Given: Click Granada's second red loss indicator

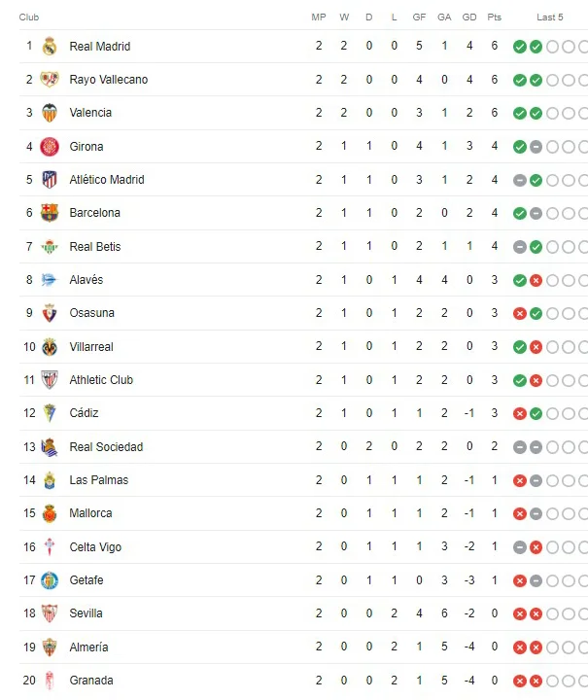Looking at the screenshot, I should [536, 681].
